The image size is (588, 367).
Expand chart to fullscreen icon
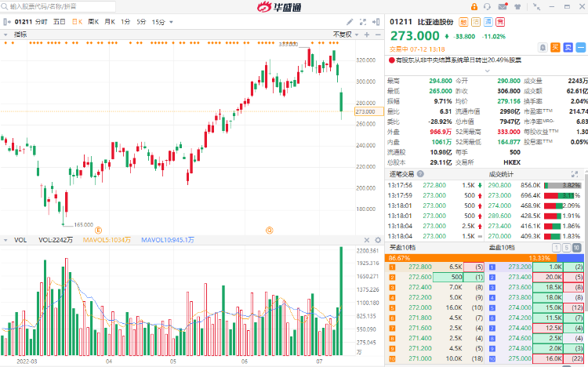[363, 22]
